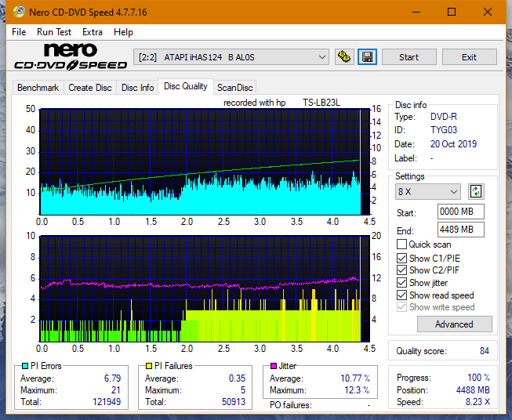512x420 pixels.
Task: Click the TS-LB23L drive label on chart
Action: tap(321, 103)
